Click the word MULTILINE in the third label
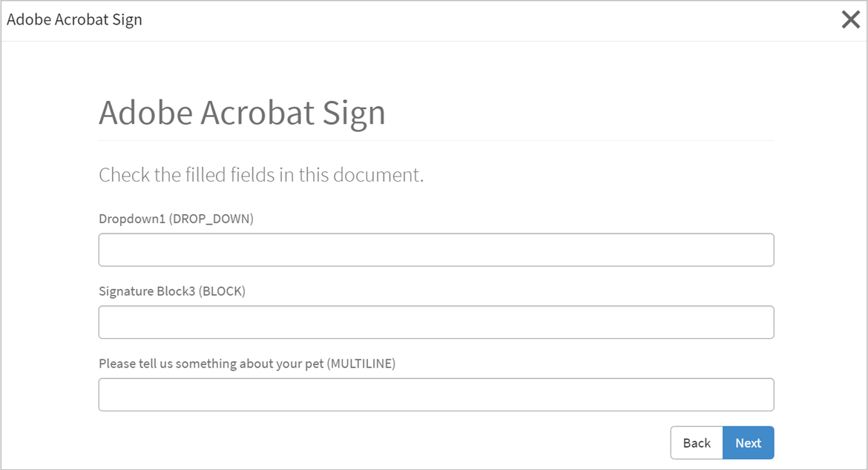 point(362,364)
